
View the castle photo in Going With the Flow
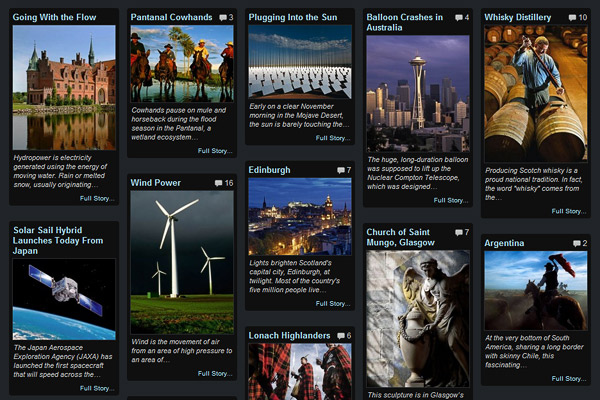pos(64,88)
